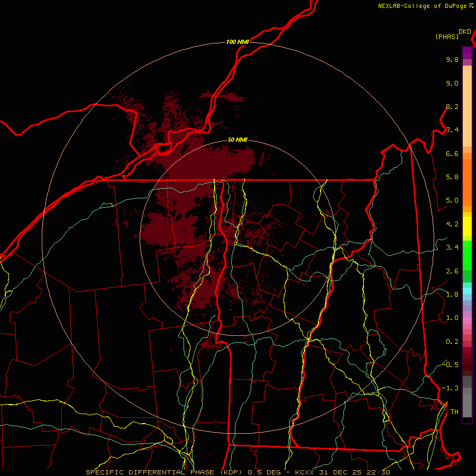Click the Specific Differential Phase caption at the bottom
This screenshot has width=476, height=476.
coord(238,472)
